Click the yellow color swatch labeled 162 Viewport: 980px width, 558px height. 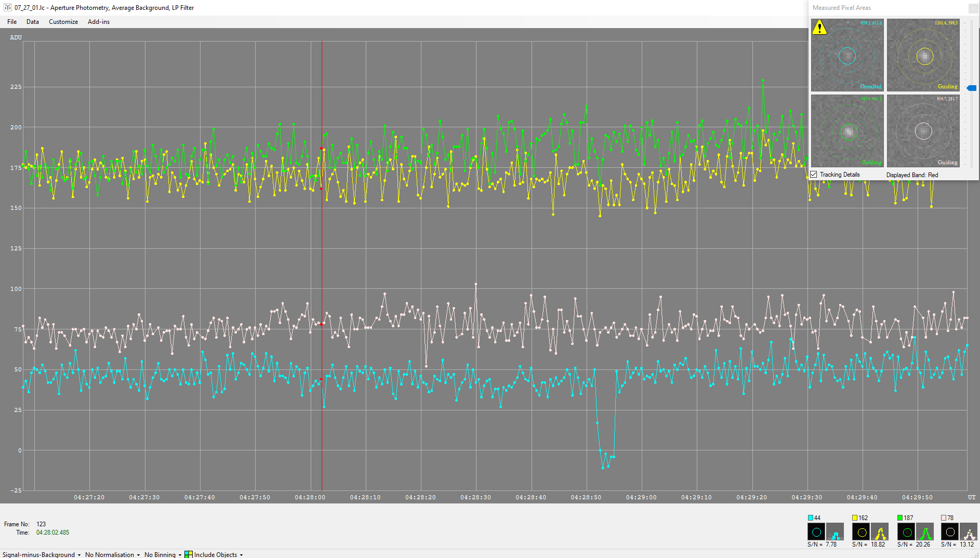click(855, 518)
